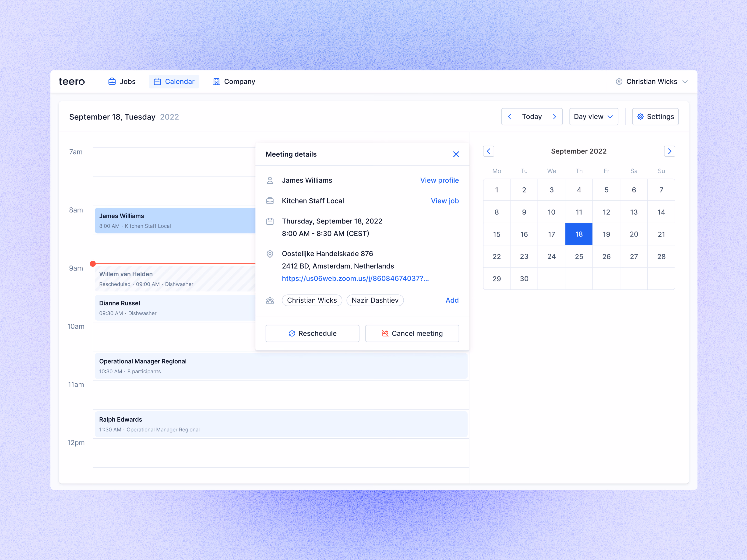Go to previous day with left arrow beside Today
This screenshot has width=747, height=560.
point(510,116)
